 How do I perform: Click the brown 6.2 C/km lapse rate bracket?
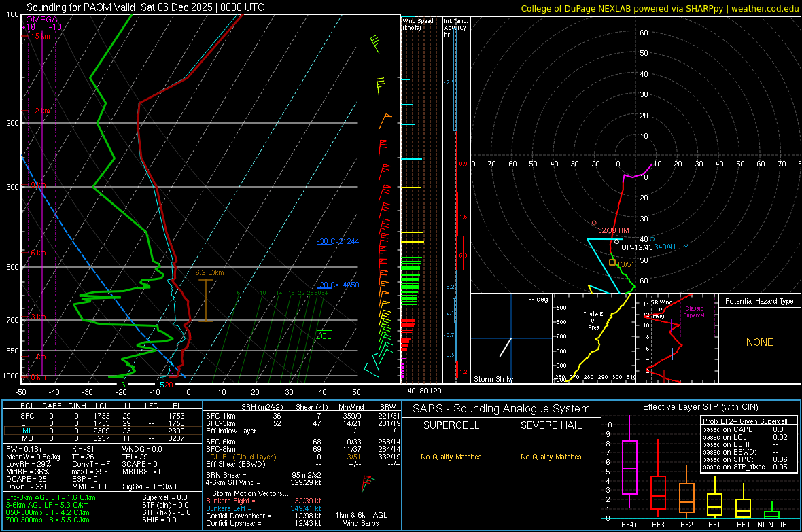206,300
